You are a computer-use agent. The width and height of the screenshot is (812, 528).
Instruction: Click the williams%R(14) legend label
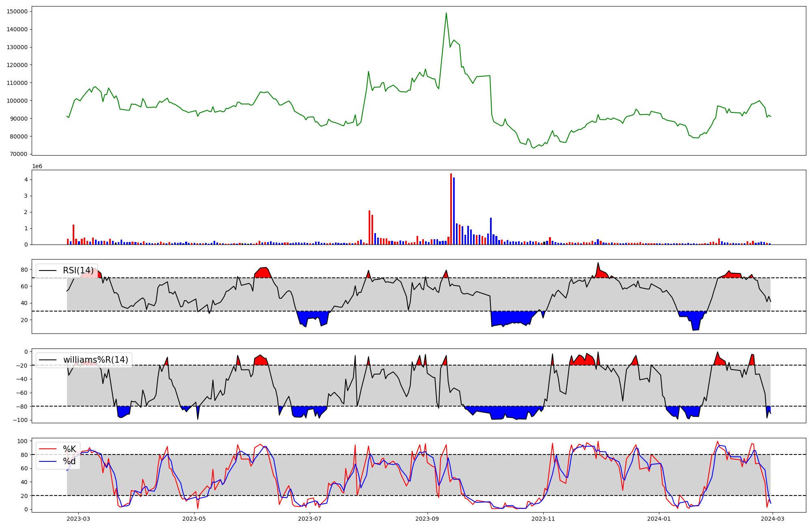[x=95, y=360]
